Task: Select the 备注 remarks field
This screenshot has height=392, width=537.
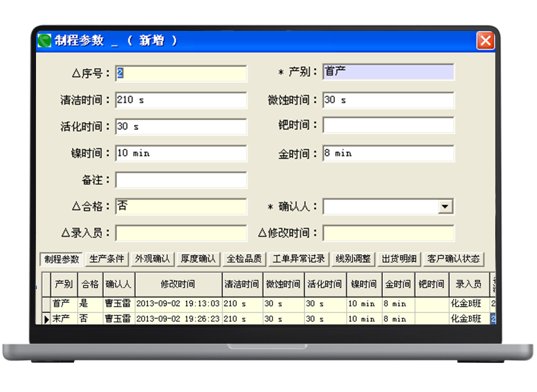Action: coord(181,181)
